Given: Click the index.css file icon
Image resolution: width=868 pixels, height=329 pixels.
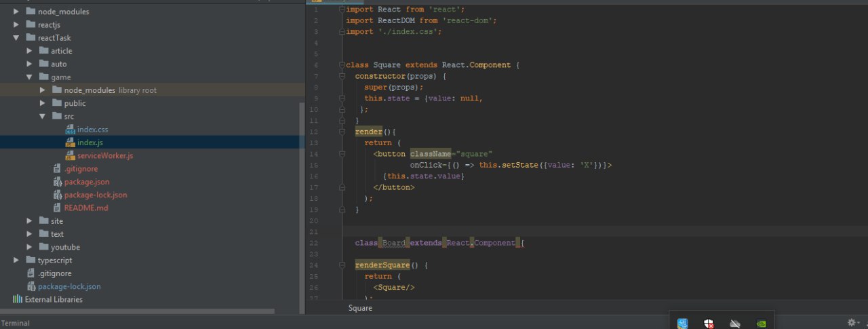Looking at the screenshot, I should pyautogui.click(x=70, y=130).
